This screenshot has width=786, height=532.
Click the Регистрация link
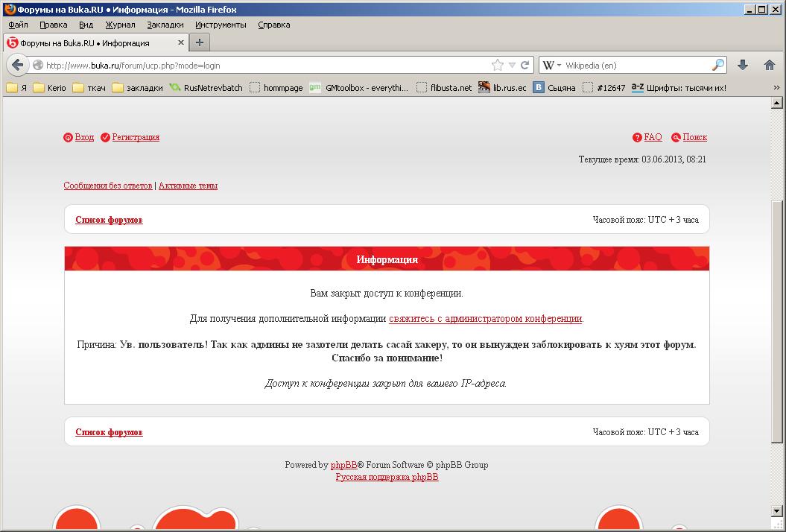click(x=136, y=137)
